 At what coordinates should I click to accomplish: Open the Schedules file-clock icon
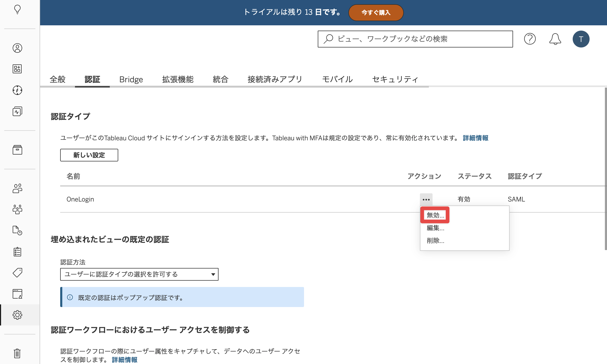click(17, 231)
